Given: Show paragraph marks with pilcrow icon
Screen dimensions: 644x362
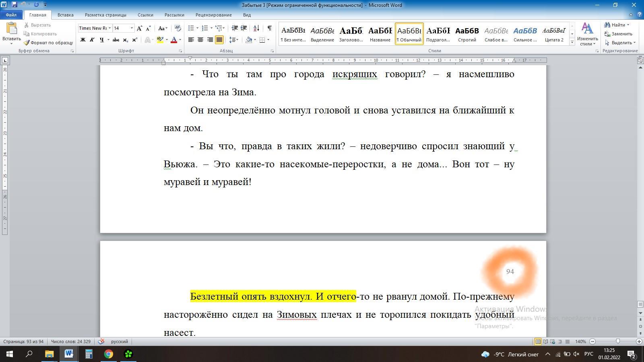Looking at the screenshot, I should (269, 28).
